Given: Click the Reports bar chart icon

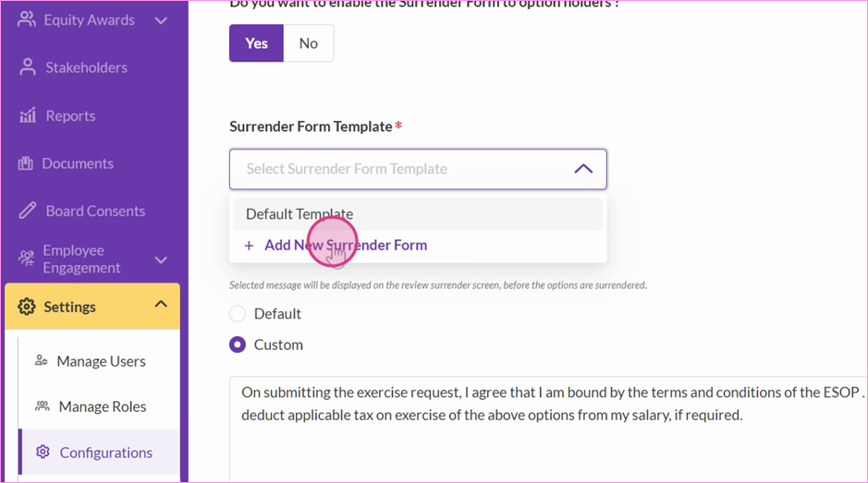Looking at the screenshot, I should (28, 115).
